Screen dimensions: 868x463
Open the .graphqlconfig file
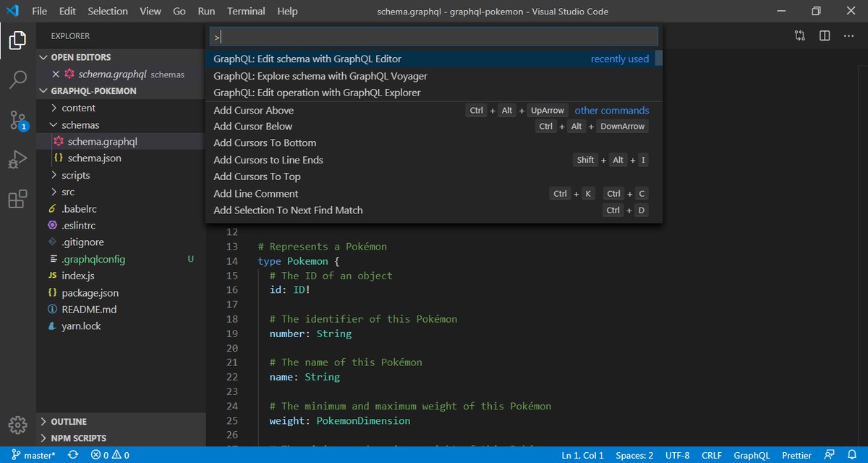pos(121,259)
